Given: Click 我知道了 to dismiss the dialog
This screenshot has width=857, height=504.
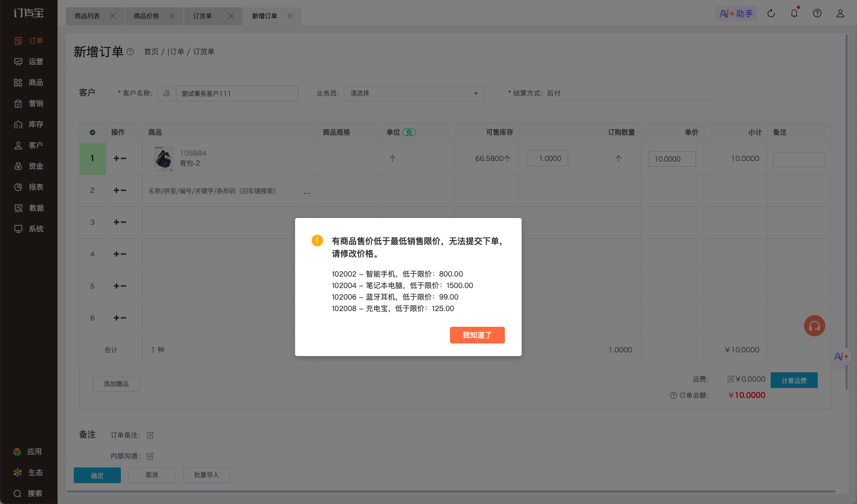Looking at the screenshot, I should pyautogui.click(x=477, y=335).
